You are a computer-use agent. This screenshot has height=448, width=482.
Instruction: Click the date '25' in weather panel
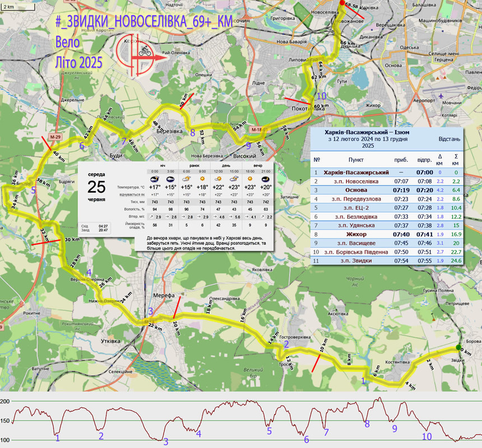pyautogui.click(x=96, y=186)
